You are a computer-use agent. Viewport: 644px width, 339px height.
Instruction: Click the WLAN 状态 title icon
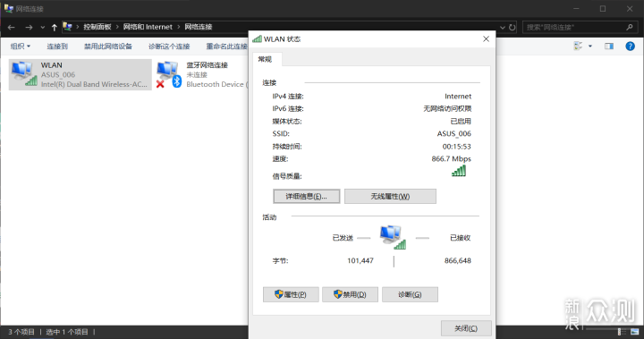coord(257,39)
